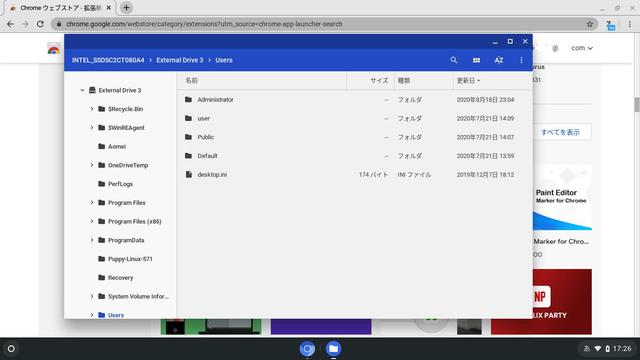The height and width of the screenshot is (360, 640).
Task: Open the account dropdown in web store
Action: click(582, 48)
